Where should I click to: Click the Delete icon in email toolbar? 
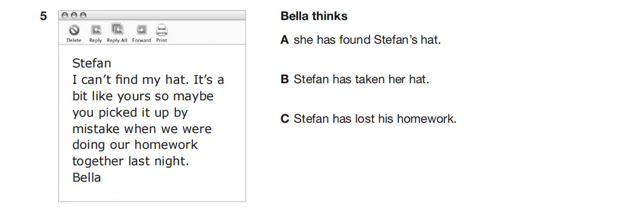tap(74, 30)
